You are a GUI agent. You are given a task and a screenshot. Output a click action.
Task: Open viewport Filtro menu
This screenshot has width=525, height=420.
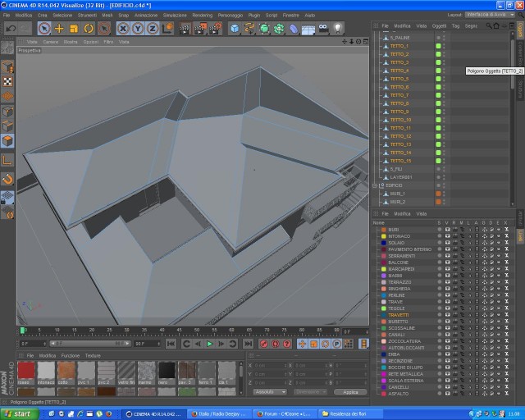[x=108, y=42]
